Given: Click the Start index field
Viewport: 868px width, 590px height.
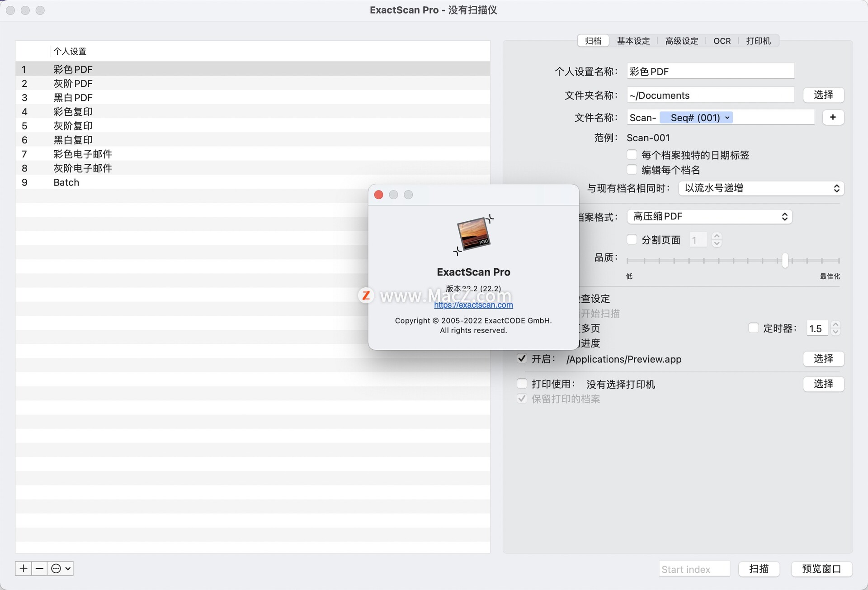Looking at the screenshot, I should pos(694,569).
